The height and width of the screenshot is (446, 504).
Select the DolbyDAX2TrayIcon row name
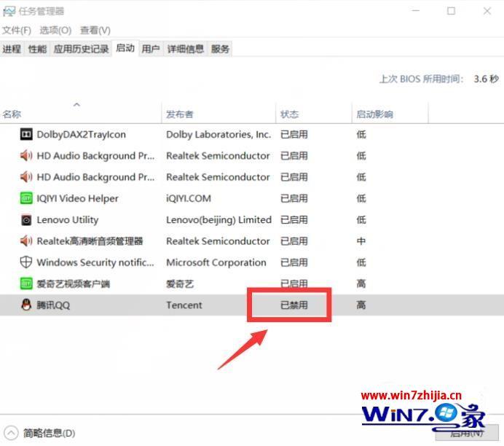(82, 134)
